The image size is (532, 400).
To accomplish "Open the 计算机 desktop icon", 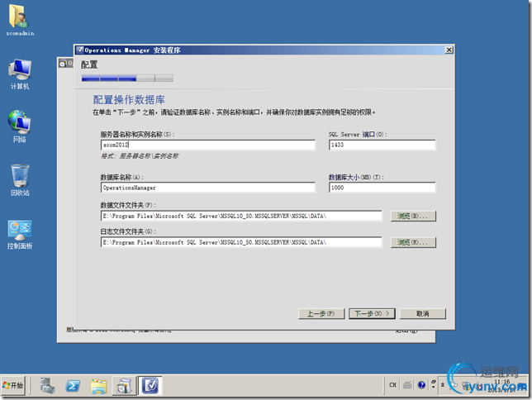I will [20, 74].
